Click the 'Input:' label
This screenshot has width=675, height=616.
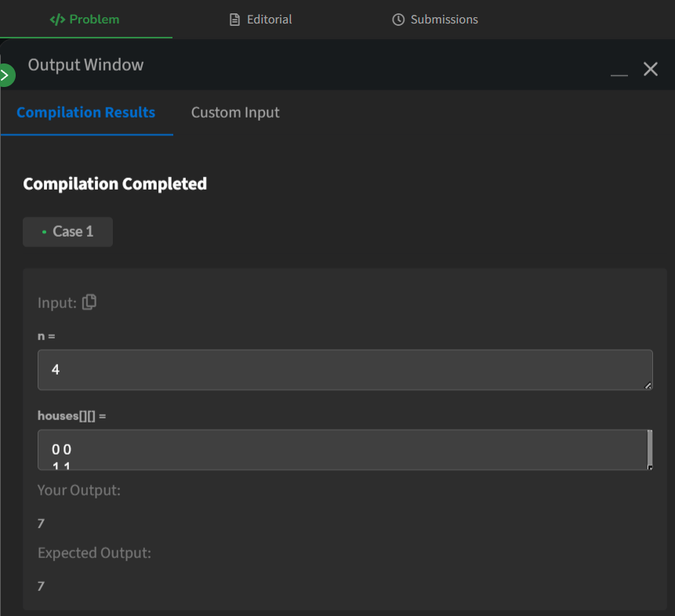[56, 303]
